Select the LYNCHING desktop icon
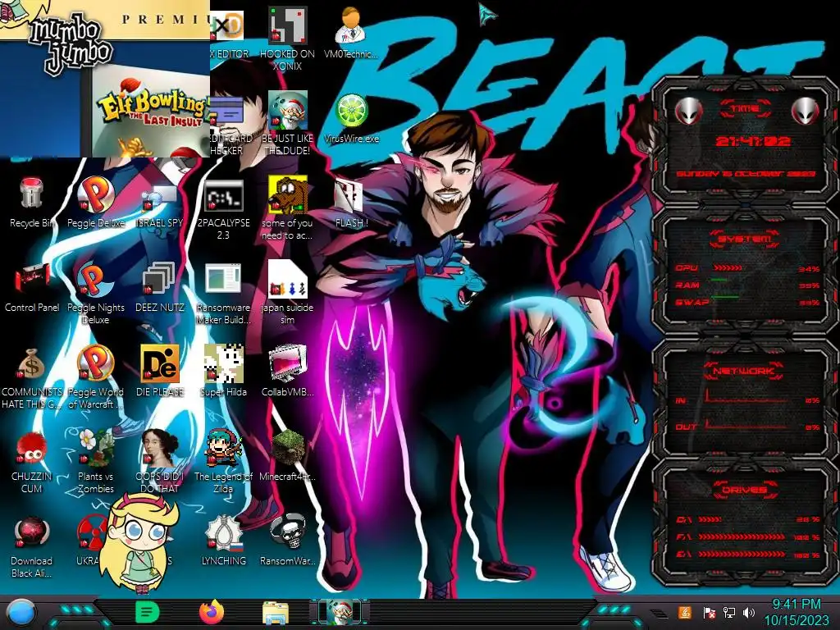The image size is (840, 630). pos(223,540)
